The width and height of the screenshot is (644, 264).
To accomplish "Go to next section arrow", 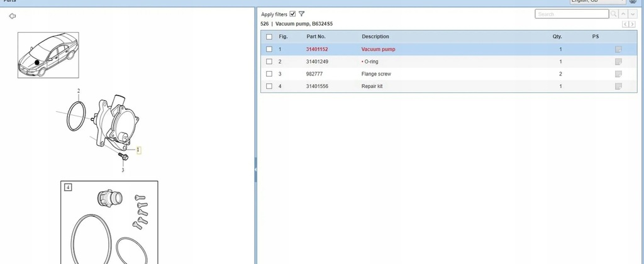I will tap(632, 25).
